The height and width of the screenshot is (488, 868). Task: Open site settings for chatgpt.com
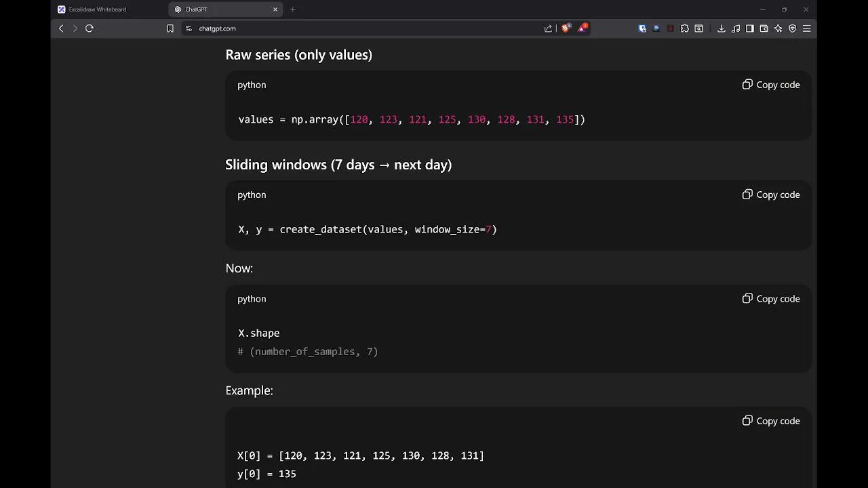point(189,28)
